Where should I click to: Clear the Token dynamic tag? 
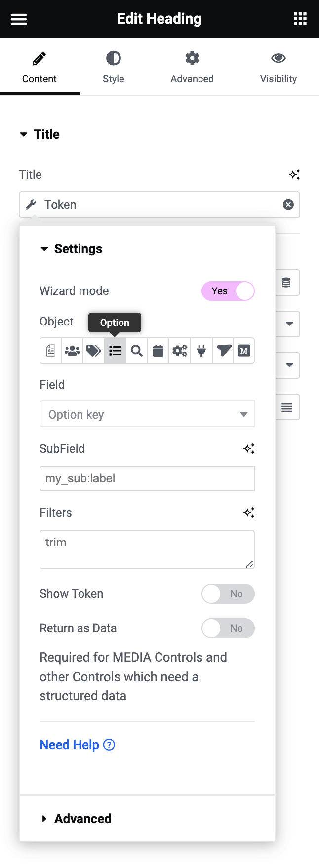[288, 205]
